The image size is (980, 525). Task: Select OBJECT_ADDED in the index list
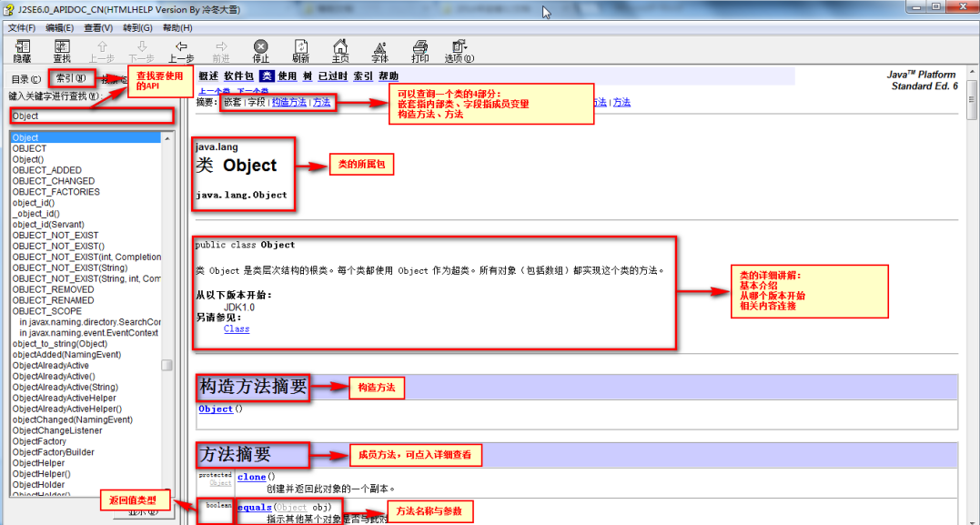tap(47, 170)
